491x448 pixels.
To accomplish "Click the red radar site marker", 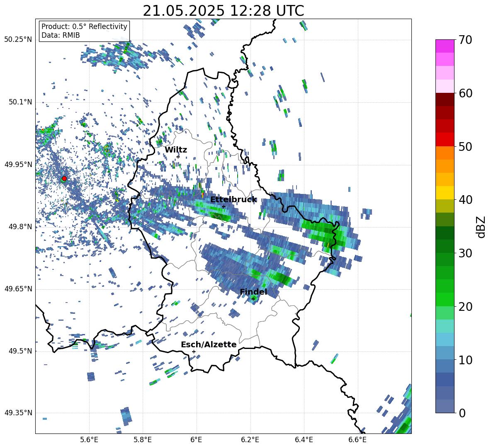I will (64, 179).
